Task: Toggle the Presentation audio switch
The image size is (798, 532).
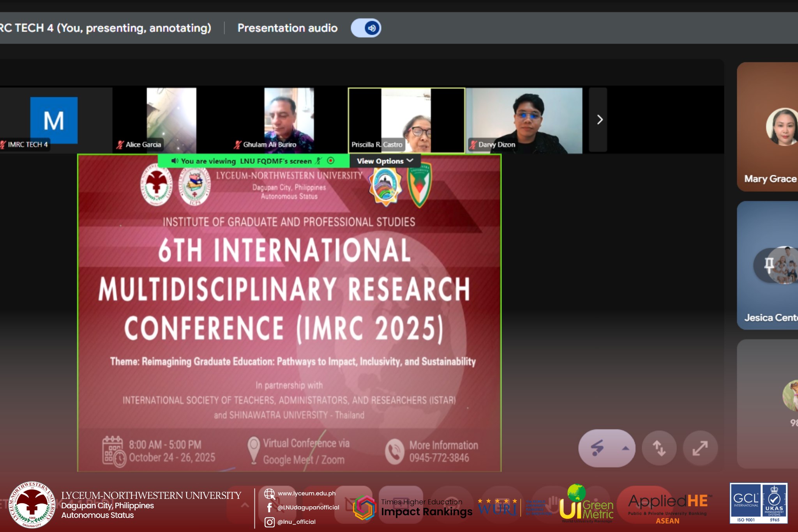Action: pyautogui.click(x=366, y=28)
